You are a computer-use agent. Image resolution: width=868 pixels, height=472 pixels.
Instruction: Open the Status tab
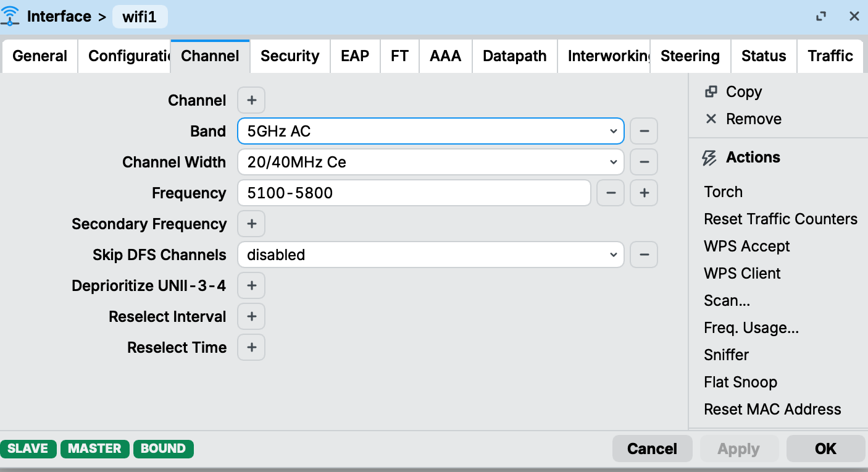[x=764, y=56]
